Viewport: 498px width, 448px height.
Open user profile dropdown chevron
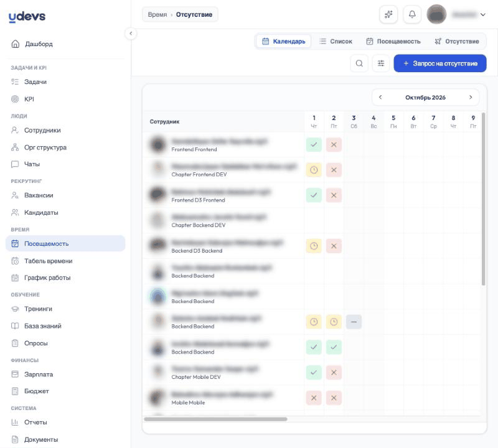pos(483,14)
